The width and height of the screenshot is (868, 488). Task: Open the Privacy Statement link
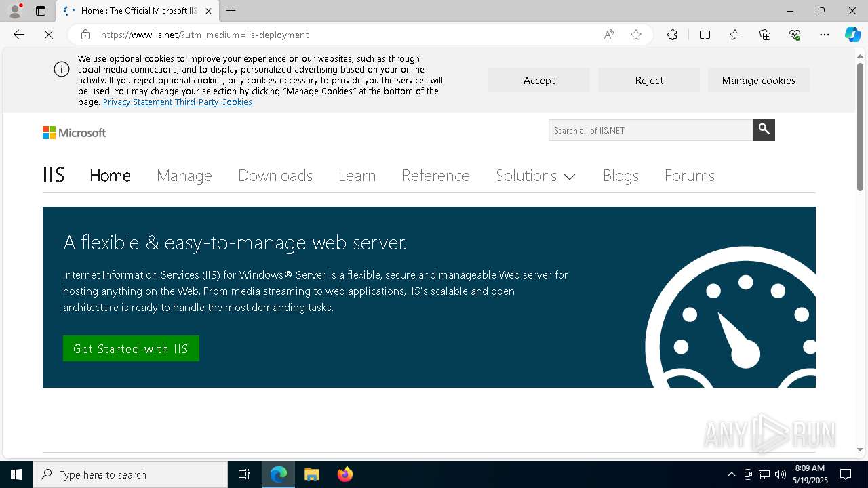pos(138,102)
